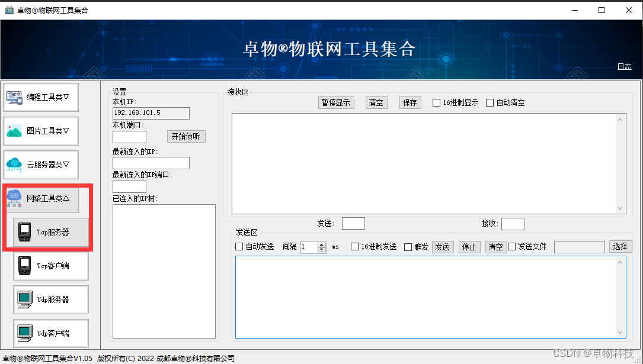Click the send file path field
Image resolution: width=643 pixels, height=364 pixels.
pos(580,247)
